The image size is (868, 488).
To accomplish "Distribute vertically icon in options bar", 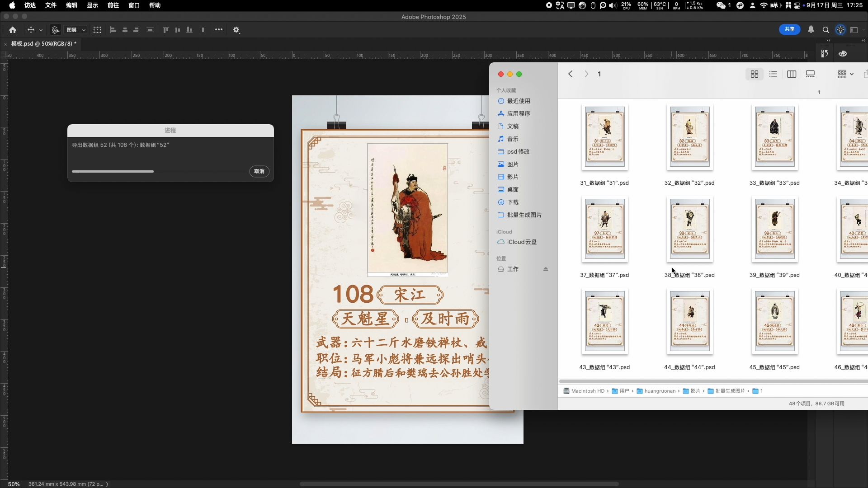I will click(x=150, y=30).
